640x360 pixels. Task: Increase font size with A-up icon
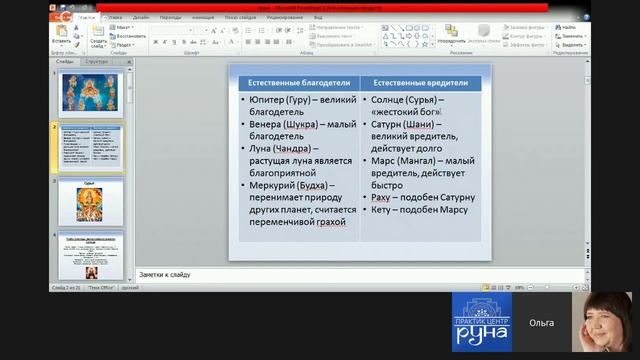213,31
